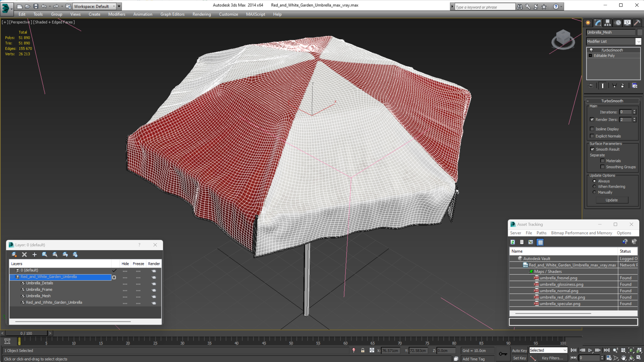Open the MAXScript menu
The image size is (644, 362).
click(255, 14)
